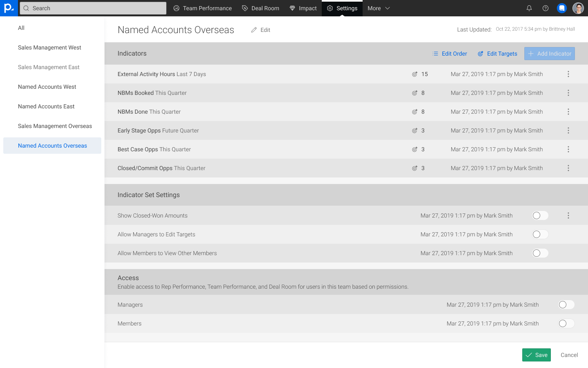The height and width of the screenshot is (368, 588).
Task: Open three-dot menu for Show Closed-Won Amounts
Action: click(568, 215)
